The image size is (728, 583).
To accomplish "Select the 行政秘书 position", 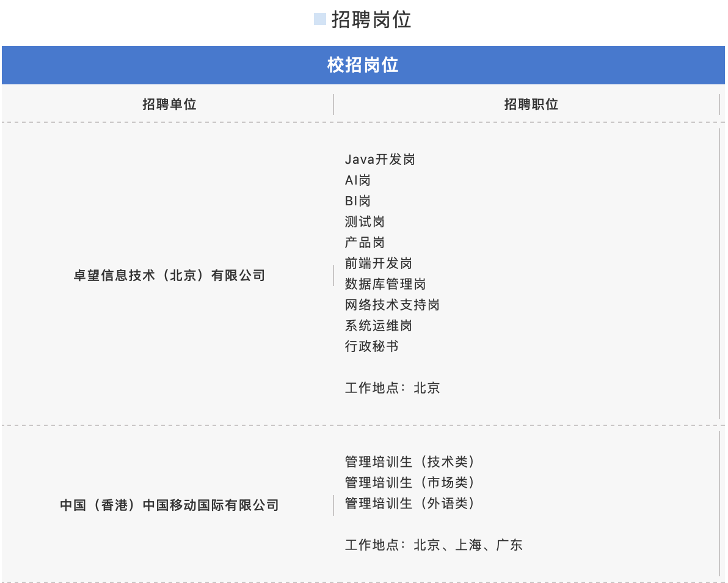I will 371,346.
